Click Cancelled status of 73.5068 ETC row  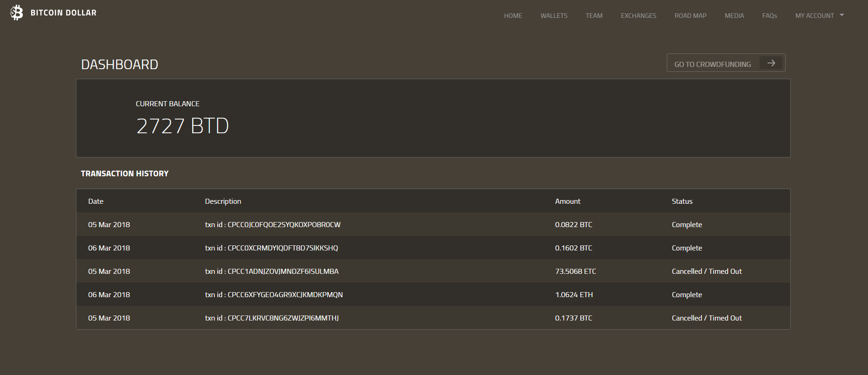click(x=707, y=272)
